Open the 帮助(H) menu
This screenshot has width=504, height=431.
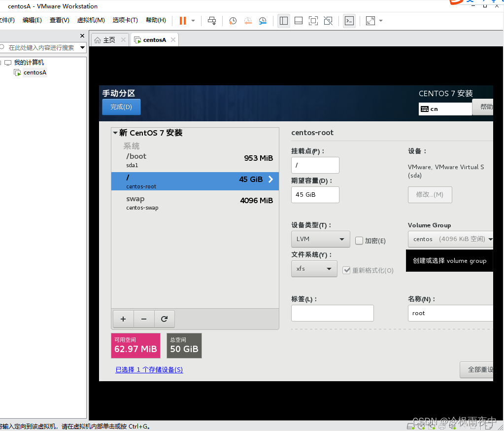(x=156, y=20)
